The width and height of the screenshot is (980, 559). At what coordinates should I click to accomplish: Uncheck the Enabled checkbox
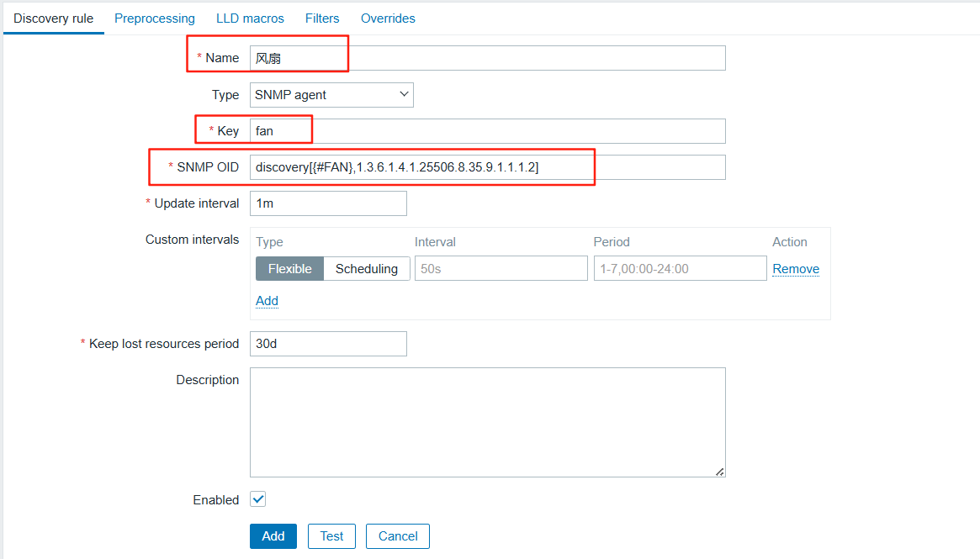[258, 499]
